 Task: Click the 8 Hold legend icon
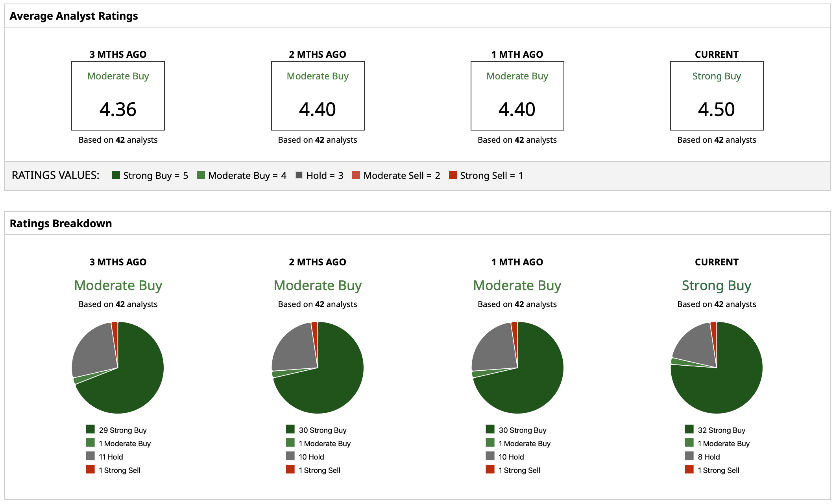[689, 456]
